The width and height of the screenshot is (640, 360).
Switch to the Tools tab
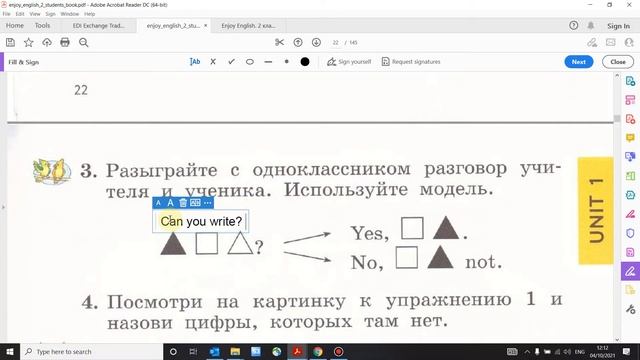(42, 26)
